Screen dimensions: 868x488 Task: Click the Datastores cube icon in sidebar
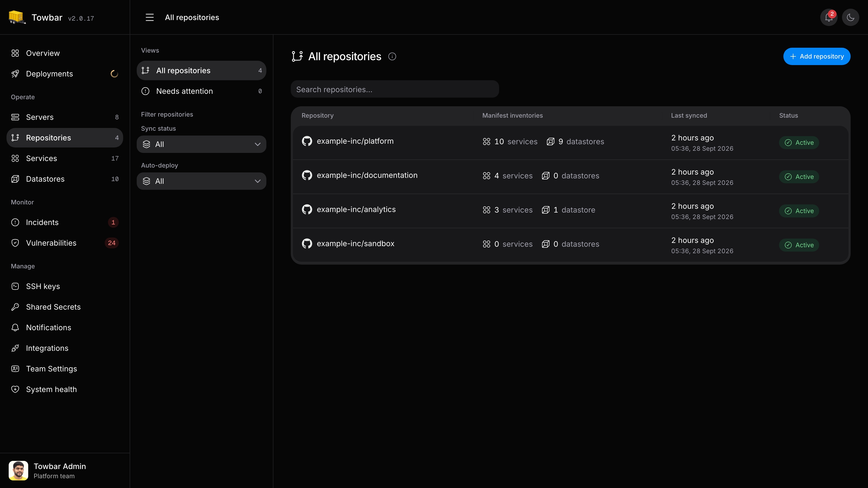(15, 179)
